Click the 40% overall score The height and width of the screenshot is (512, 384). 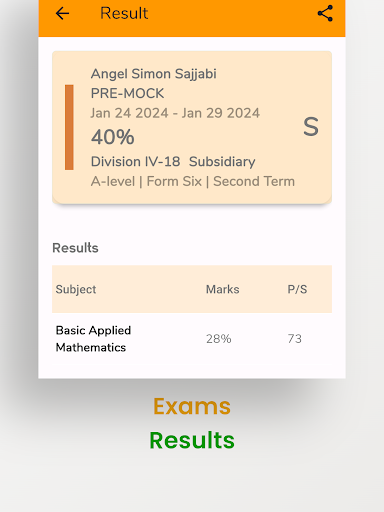tap(113, 137)
